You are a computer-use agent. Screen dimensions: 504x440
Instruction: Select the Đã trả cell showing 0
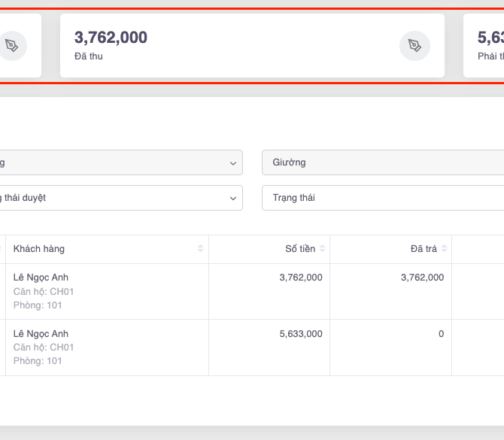[441, 334]
